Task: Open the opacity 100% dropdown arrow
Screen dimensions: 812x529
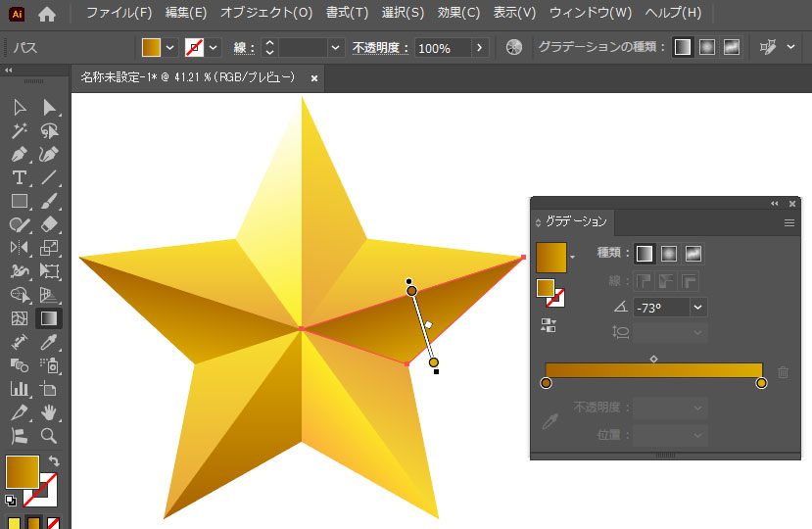Action: coord(479,47)
